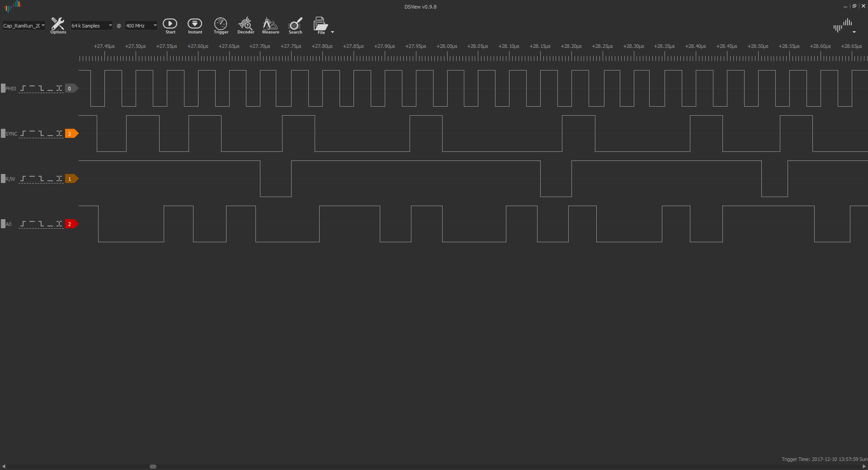This screenshot has width=868, height=470.
Task: Click the waveform icon at top right
Action: point(843,25)
